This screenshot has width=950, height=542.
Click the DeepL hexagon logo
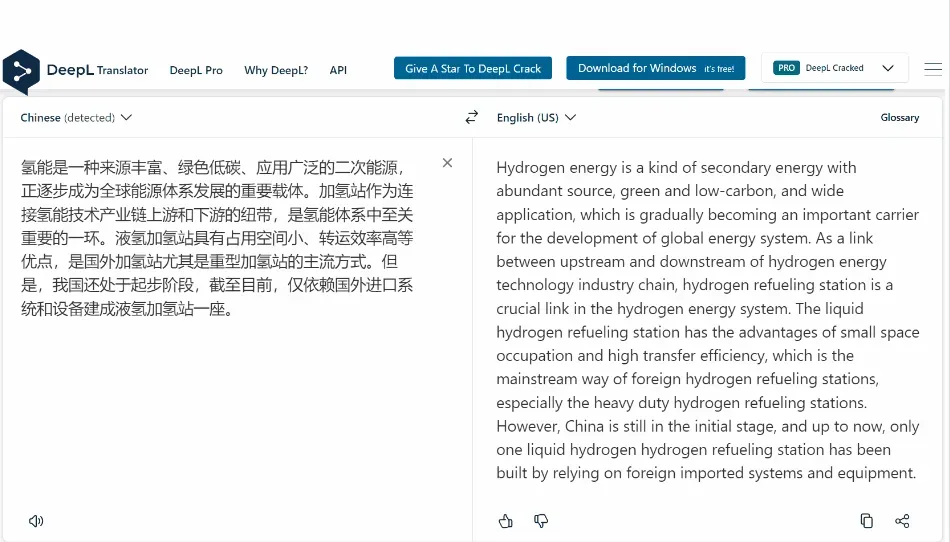(21, 72)
